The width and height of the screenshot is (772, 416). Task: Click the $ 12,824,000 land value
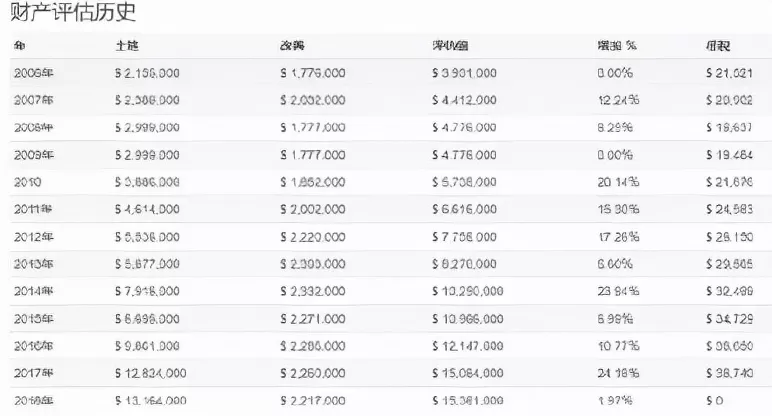coord(151,373)
